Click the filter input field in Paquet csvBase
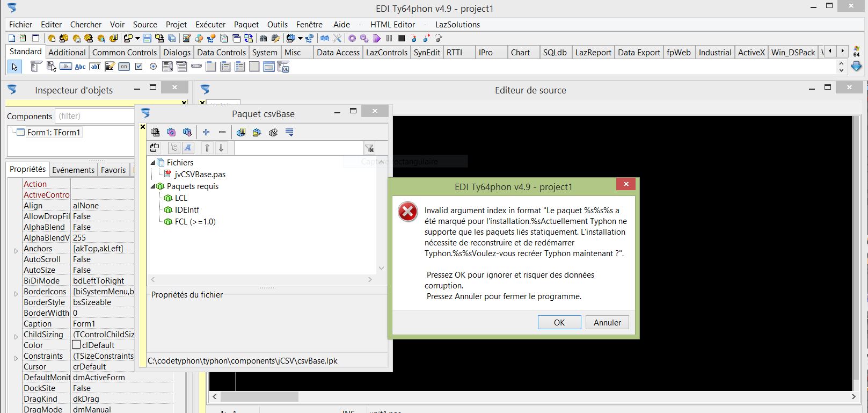This screenshot has height=413, width=868. (298, 148)
